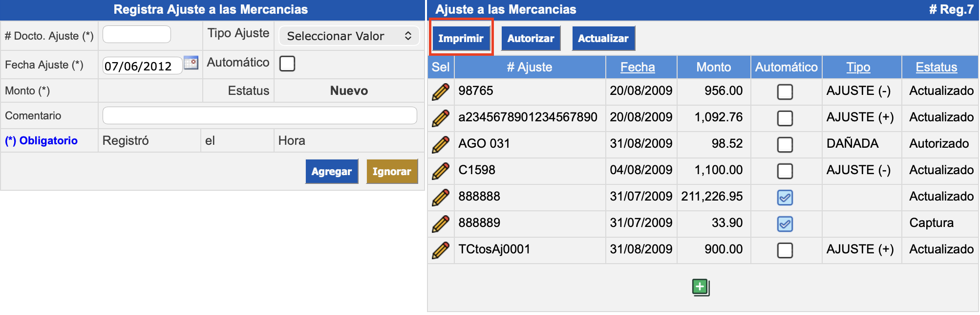Click the Agregar button
Image resolution: width=980 pixels, height=315 pixels.
[x=331, y=172]
